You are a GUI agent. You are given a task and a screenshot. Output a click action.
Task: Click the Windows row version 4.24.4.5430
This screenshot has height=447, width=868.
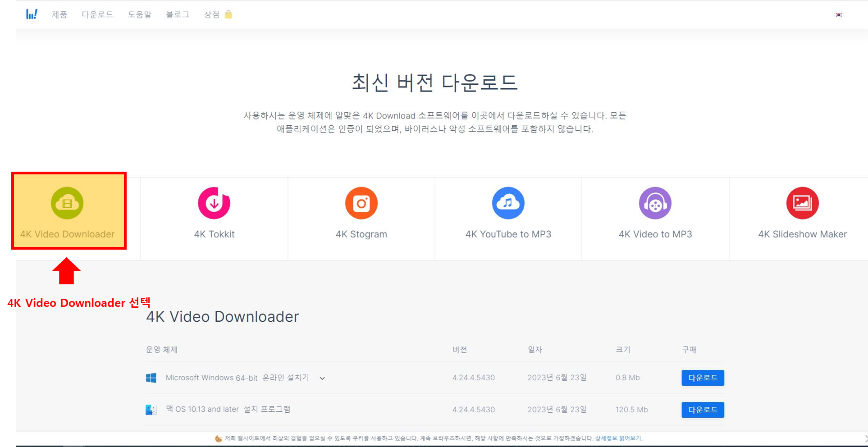[x=474, y=378]
